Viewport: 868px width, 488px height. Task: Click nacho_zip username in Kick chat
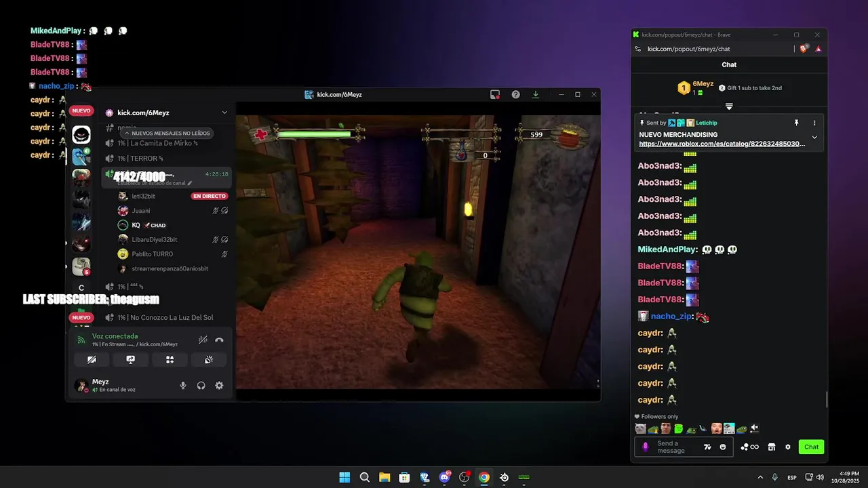click(671, 316)
